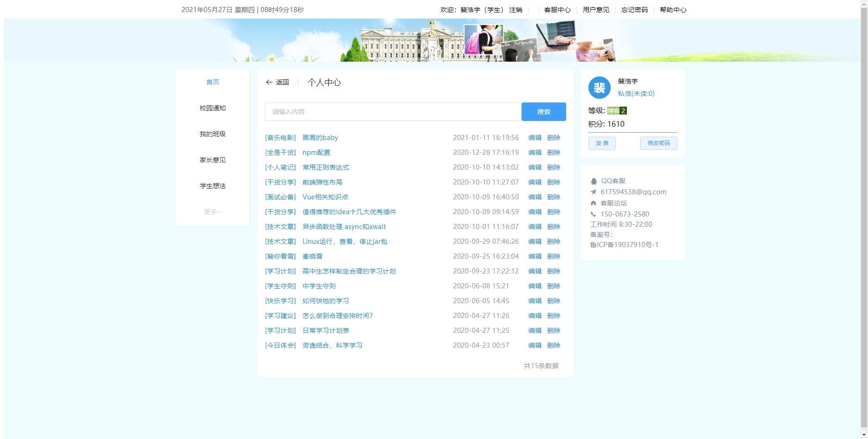Open 学生想法 in the sidebar
This screenshot has width=868, height=439.
point(213,186)
